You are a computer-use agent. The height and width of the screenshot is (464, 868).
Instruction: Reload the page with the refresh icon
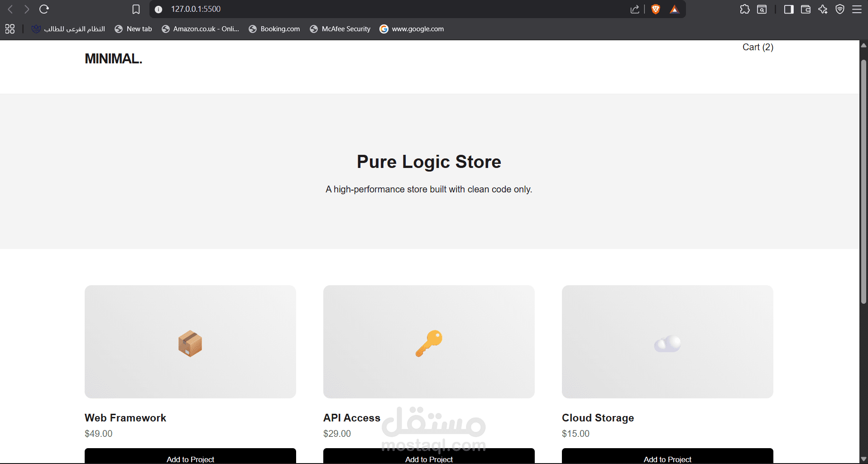click(44, 9)
